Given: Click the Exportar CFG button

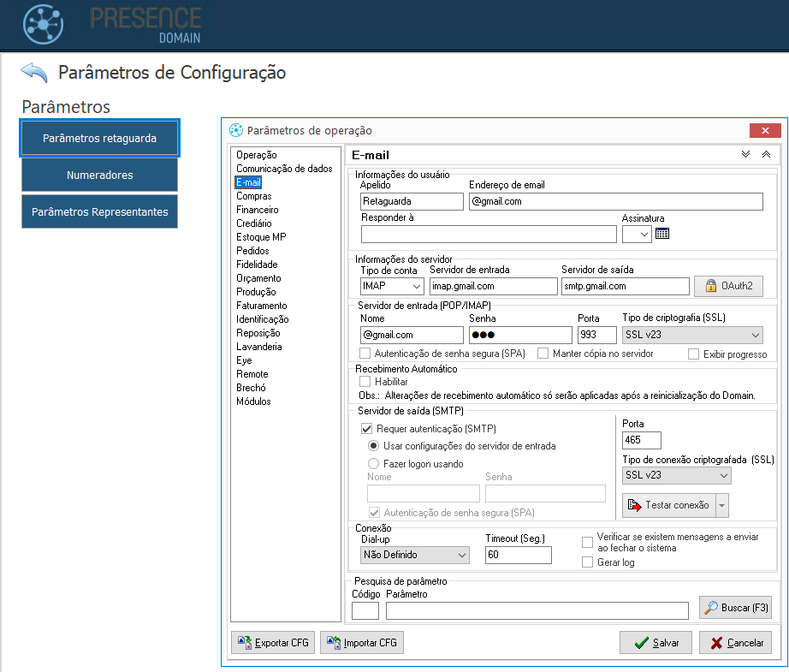Looking at the screenshot, I should pyautogui.click(x=273, y=642).
